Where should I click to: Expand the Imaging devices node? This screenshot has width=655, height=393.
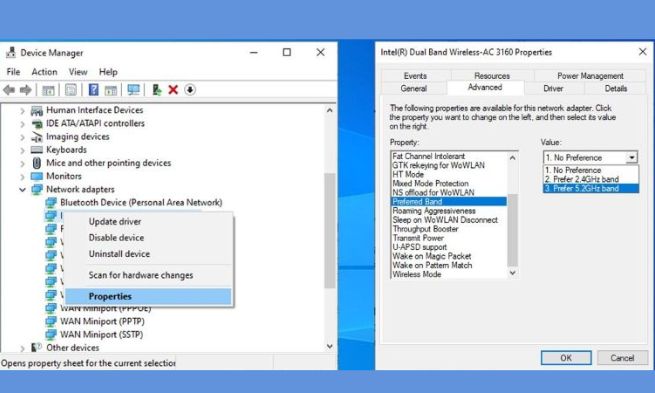click(22, 137)
